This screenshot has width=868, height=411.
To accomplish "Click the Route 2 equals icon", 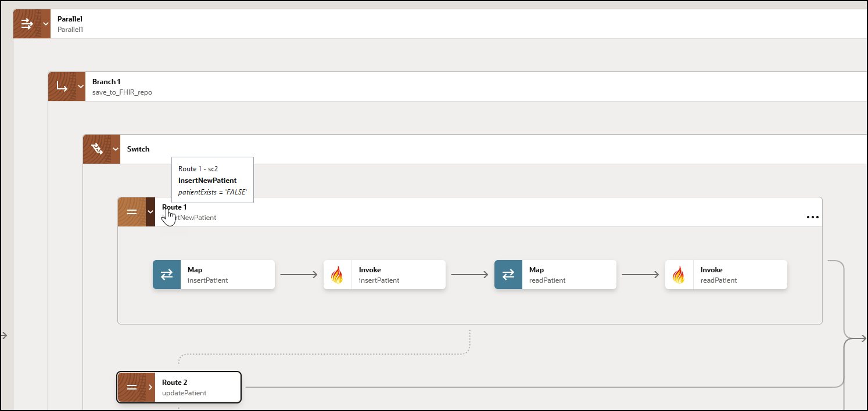I will click(132, 387).
